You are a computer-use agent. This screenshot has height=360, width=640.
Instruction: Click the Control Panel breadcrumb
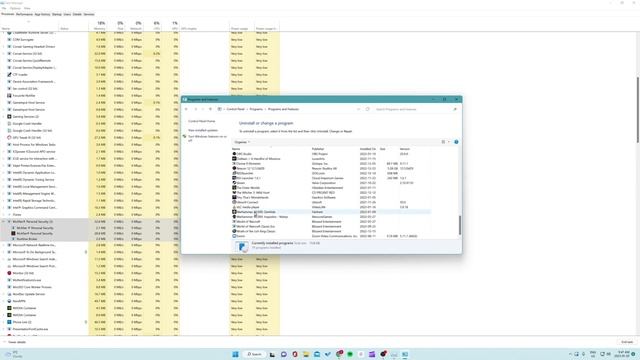[x=236, y=109]
